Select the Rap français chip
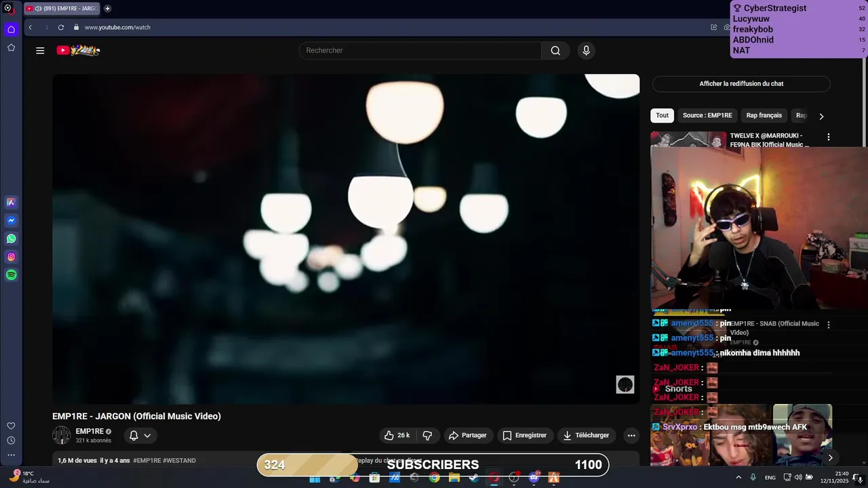This screenshot has width=868, height=488. 764,115
